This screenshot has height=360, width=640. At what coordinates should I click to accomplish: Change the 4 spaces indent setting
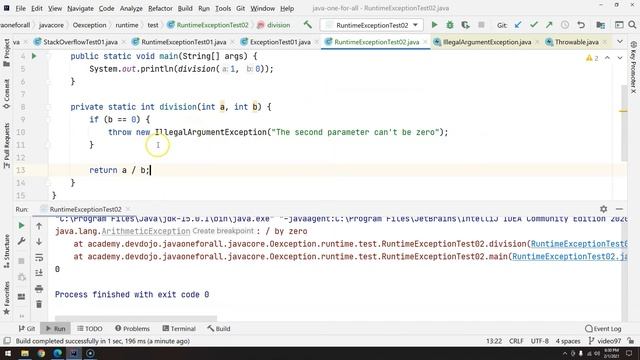[x=568, y=341]
